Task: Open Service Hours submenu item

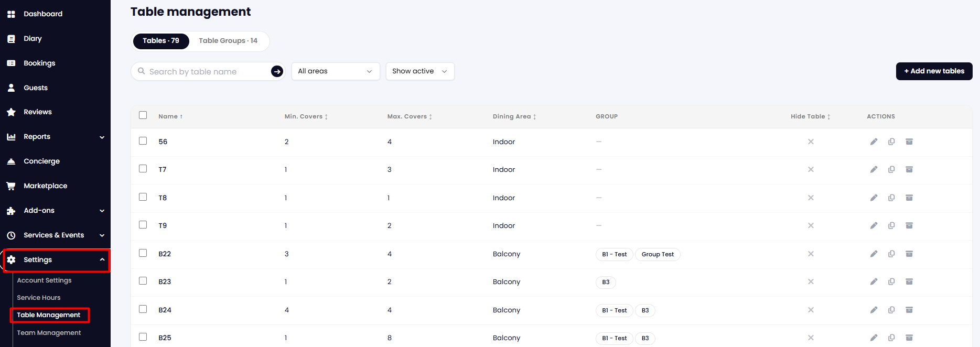Action: [38, 298]
